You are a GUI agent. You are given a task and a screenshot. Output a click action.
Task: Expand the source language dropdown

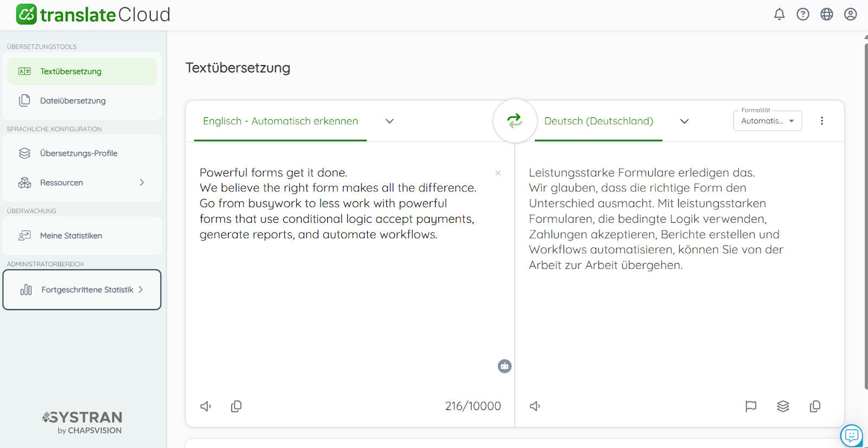389,121
